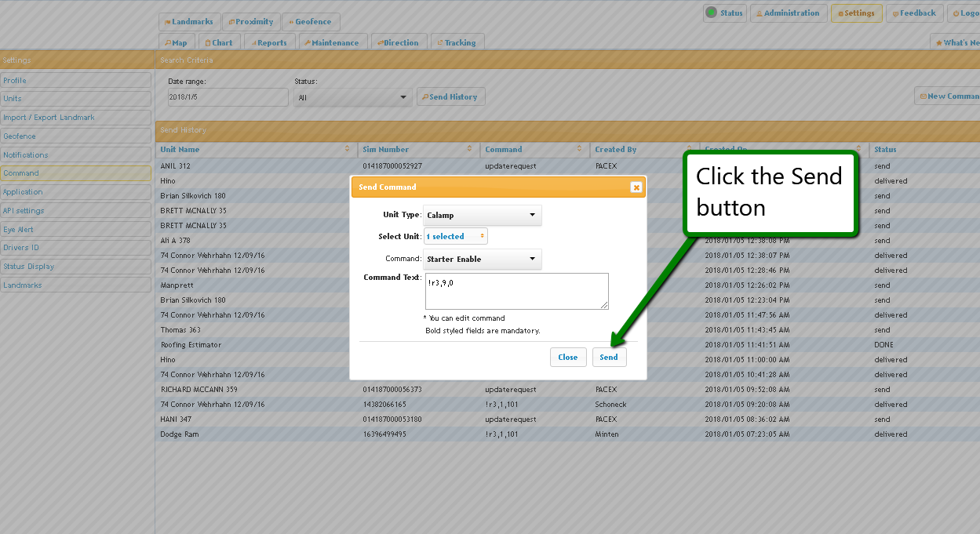Expand the Command dropdown showing Starter Enable
This screenshot has width=980, height=534.
coord(482,259)
